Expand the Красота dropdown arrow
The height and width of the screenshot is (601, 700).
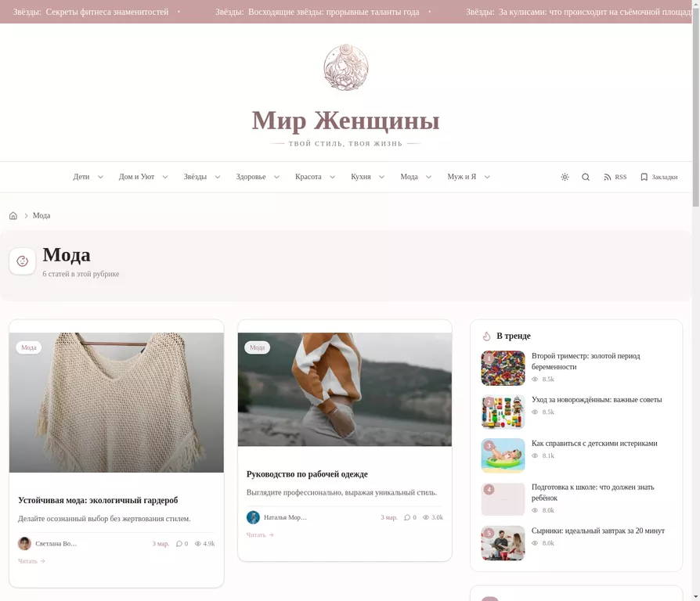pyautogui.click(x=333, y=177)
